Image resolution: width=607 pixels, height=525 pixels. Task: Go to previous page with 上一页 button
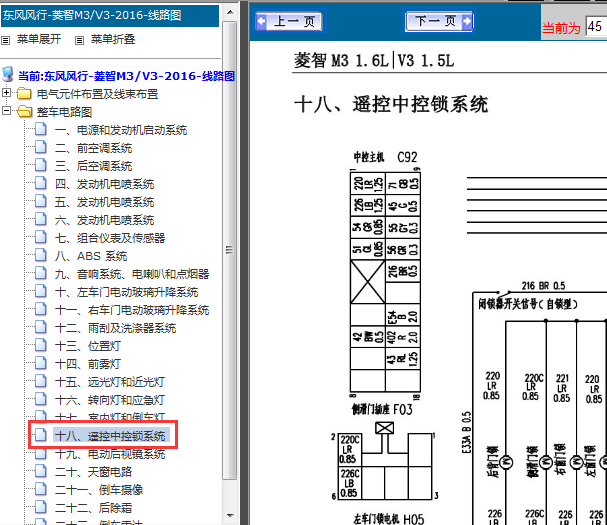tap(290, 21)
